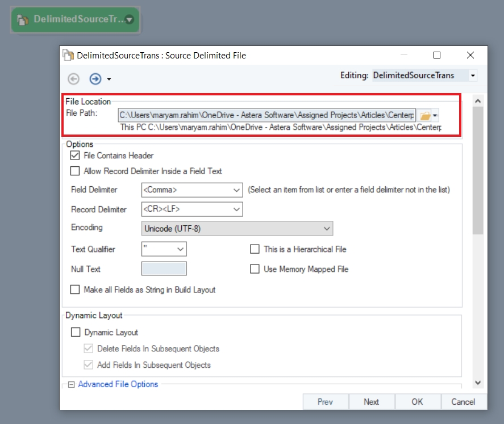Click the DelimitedSourceTrans object icon on canvas
Viewport: 504px width, 424px height.
23,19
